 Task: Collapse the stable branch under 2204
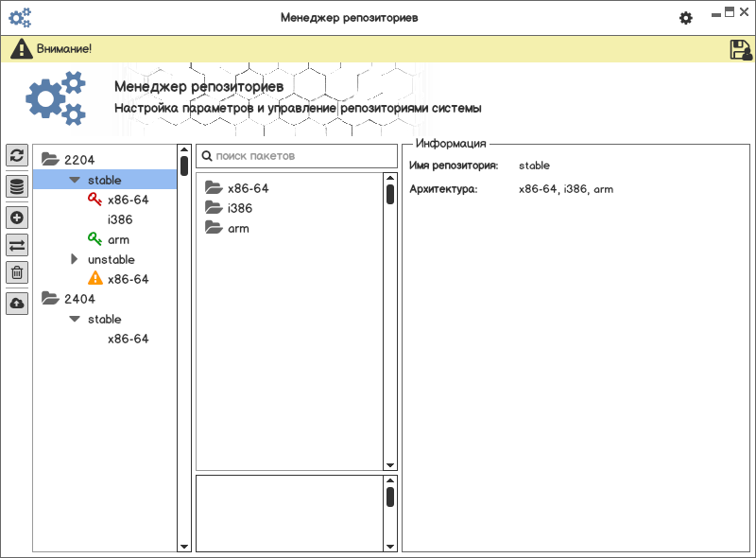(x=75, y=180)
